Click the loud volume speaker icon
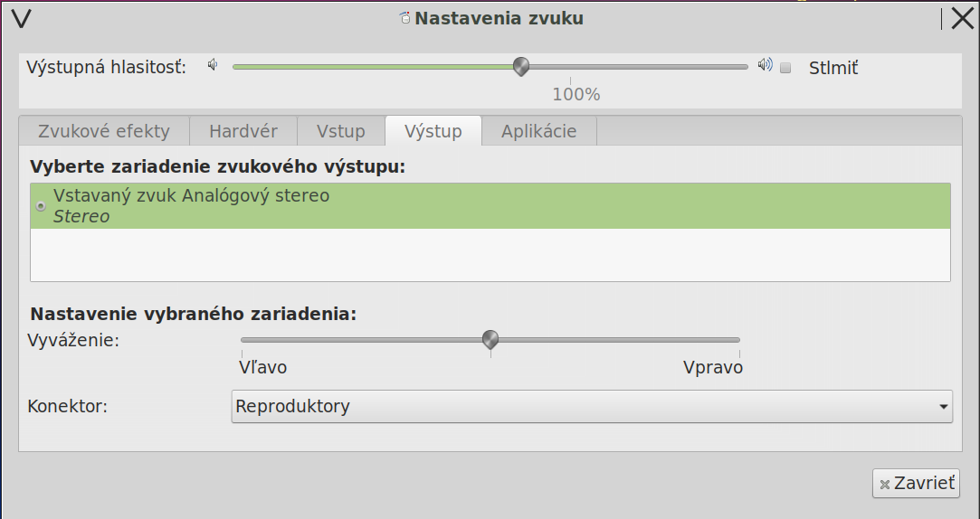Viewport: 980px width, 519px height. tap(766, 64)
